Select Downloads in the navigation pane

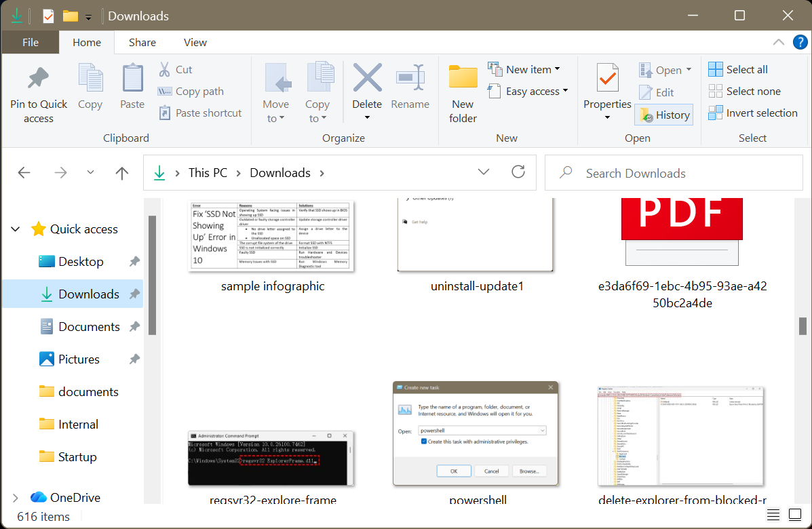click(73, 294)
